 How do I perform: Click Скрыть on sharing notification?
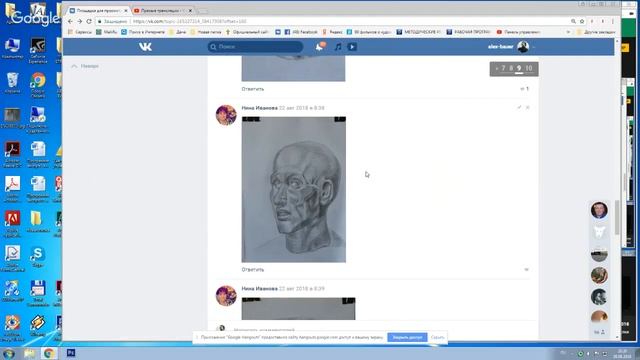(438, 338)
